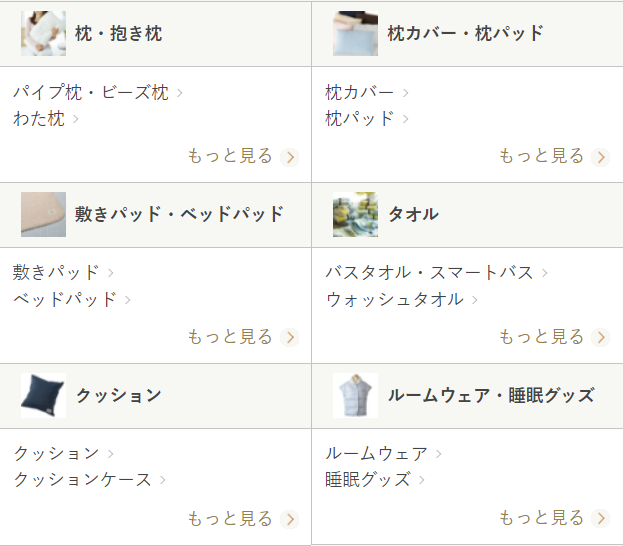Click もっと見る under 枕カバー・枕パッド
623x546 pixels.
click(x=541, y=156)
